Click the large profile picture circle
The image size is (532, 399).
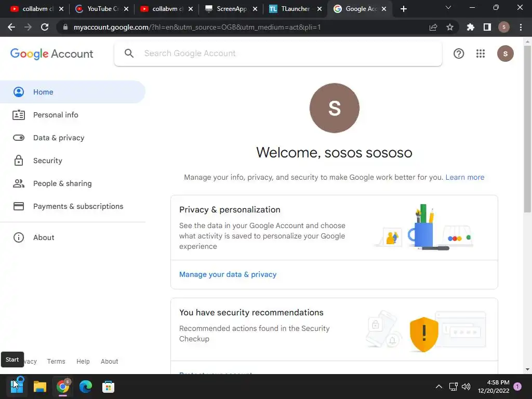point(334,108)
